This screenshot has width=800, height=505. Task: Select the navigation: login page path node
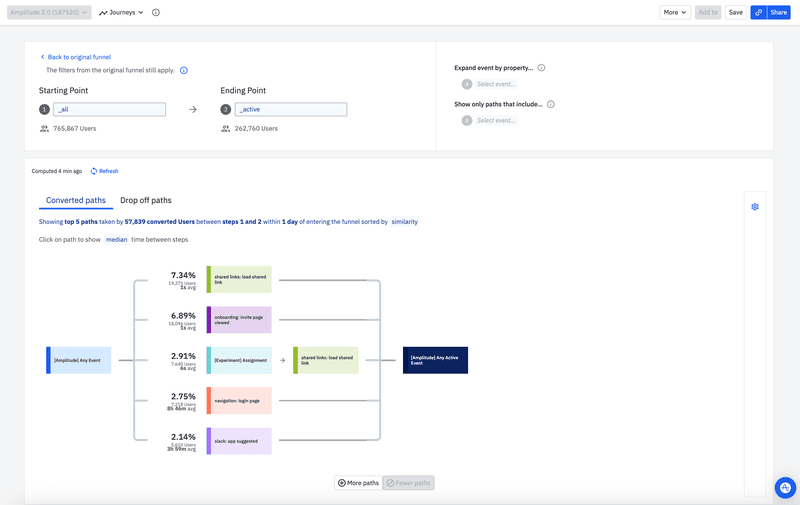[239, 400]
